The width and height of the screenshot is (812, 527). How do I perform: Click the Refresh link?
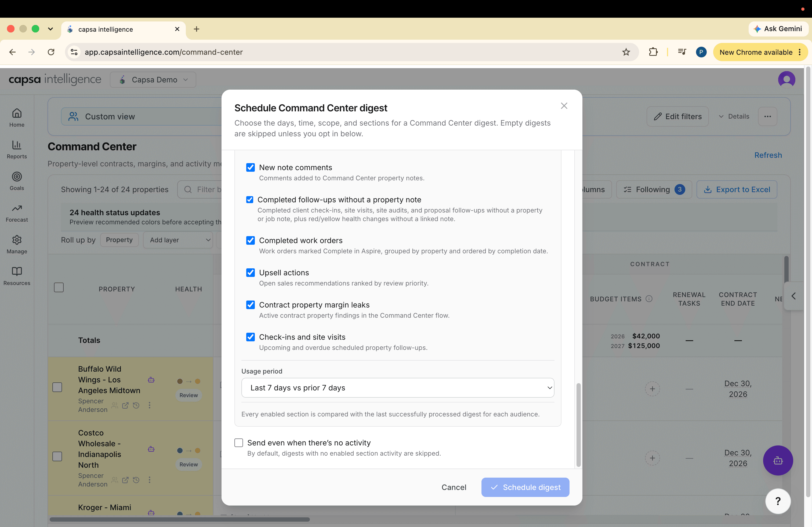click(x=768, y=155)
